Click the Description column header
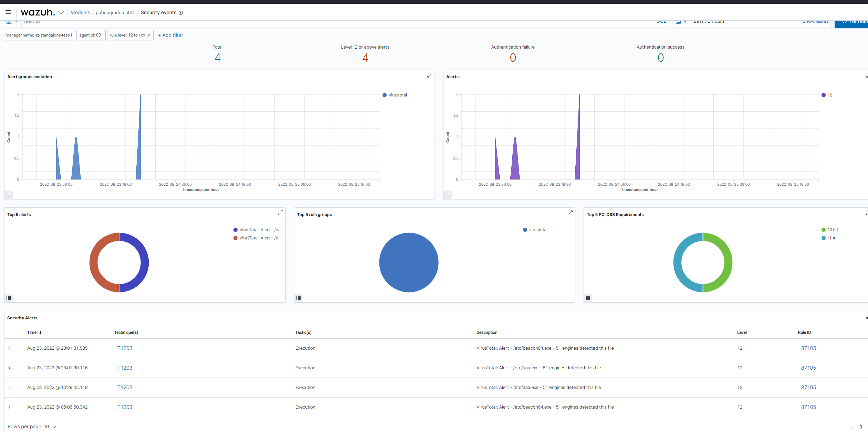Screen dimensions: 868x432 487,332
